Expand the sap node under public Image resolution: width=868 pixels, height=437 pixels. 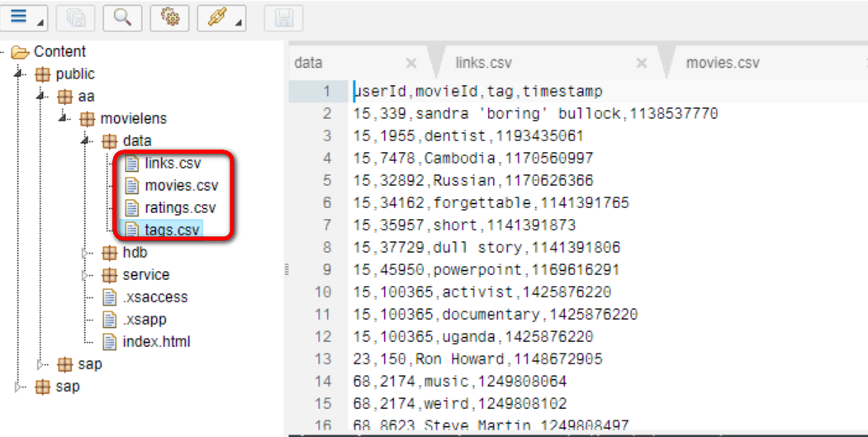41,364
